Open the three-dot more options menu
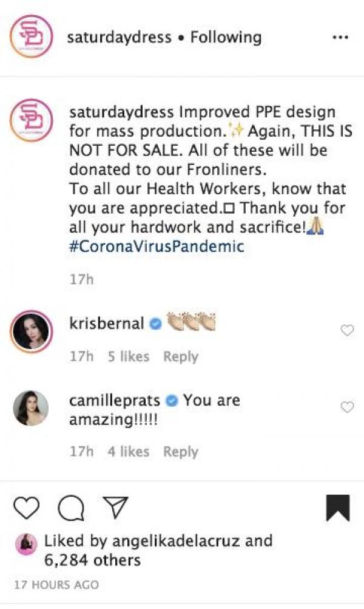Viewport: 364px width, 609px height. coord(341,38)
